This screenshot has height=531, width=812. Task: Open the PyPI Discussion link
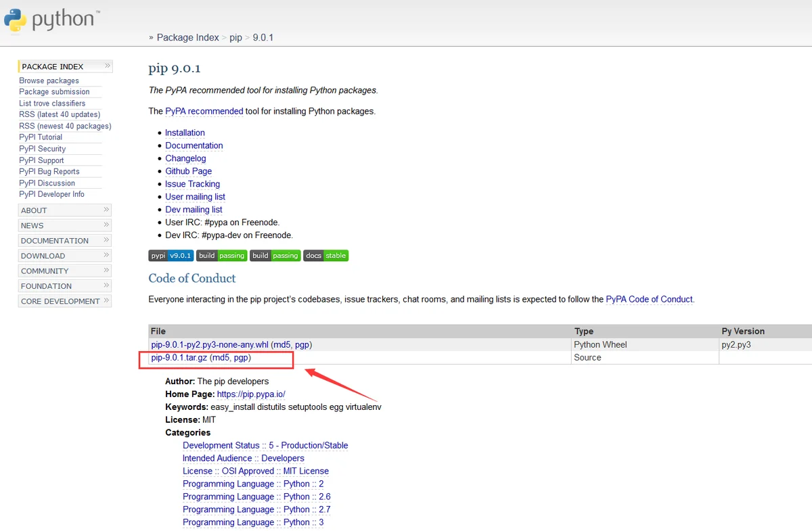(x=47, y=183)
